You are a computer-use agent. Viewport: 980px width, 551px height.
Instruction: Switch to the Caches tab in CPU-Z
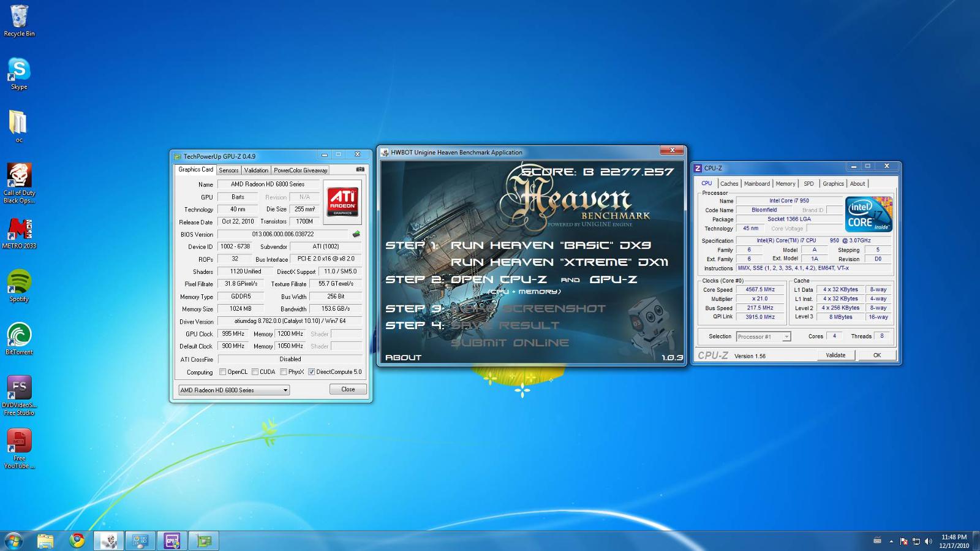pos(729,184)
